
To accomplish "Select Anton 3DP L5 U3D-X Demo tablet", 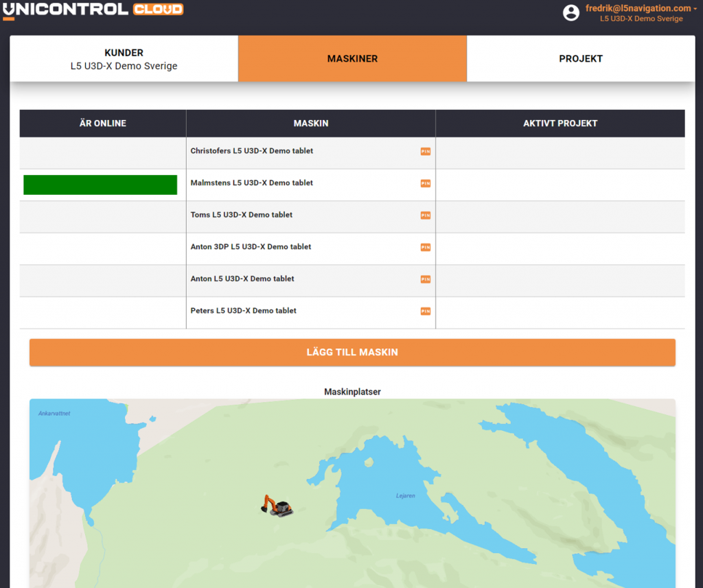I will coord(352,249).
